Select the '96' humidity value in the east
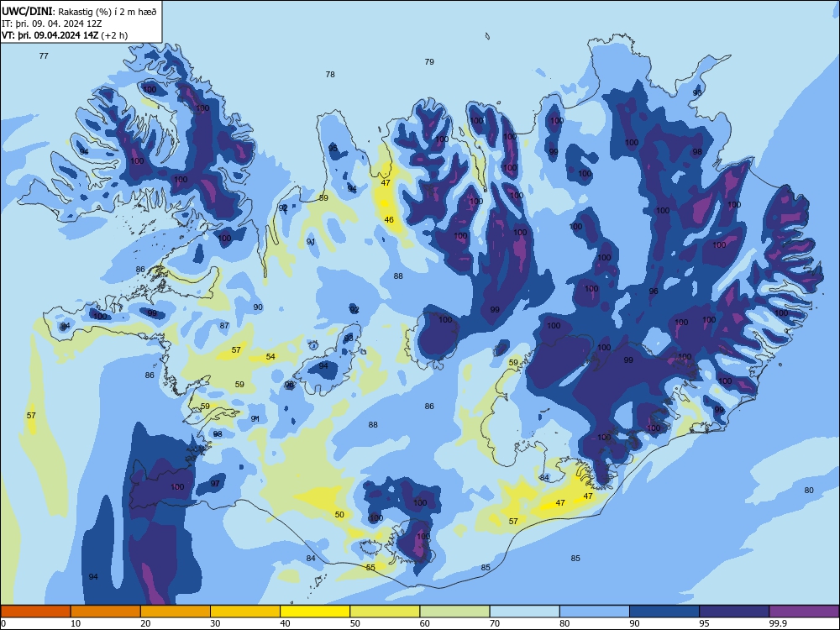 (654, 291)
